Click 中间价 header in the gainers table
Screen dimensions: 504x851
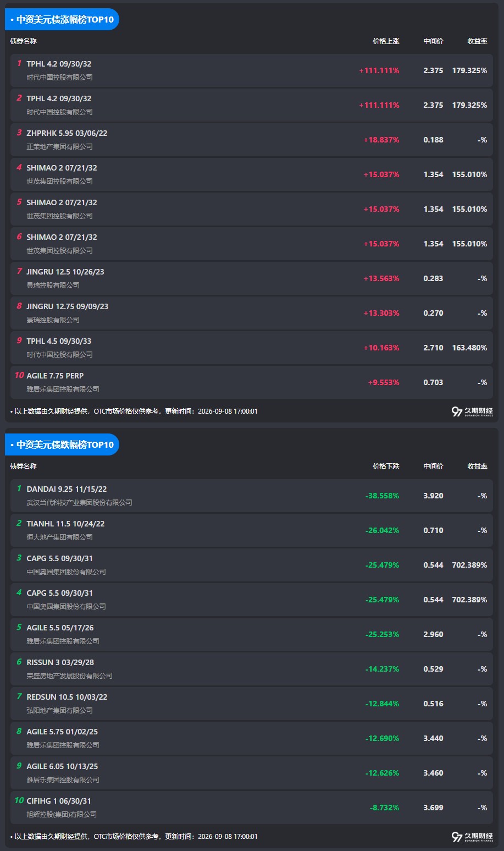coord(433,41)
